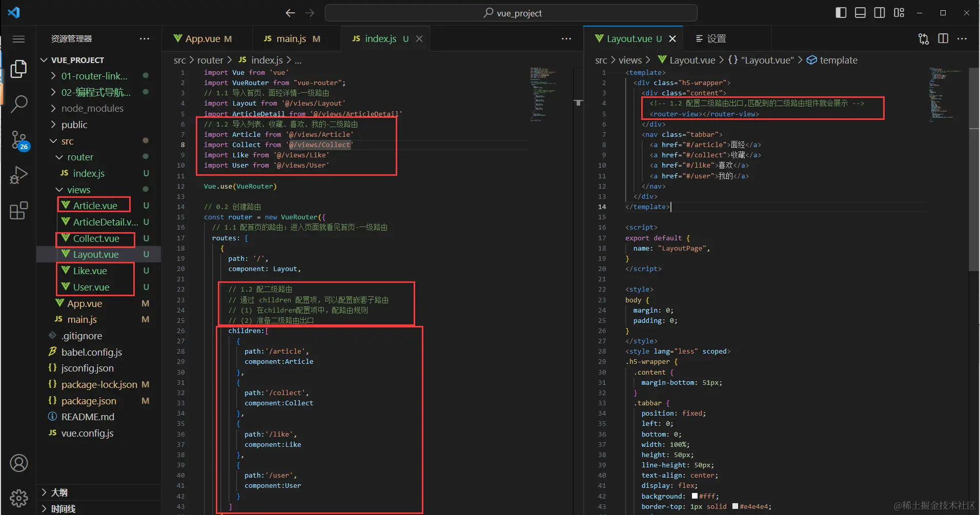Open the Search view in activity bar
Viewport: 980px width, 515px height.
[18, 104]
